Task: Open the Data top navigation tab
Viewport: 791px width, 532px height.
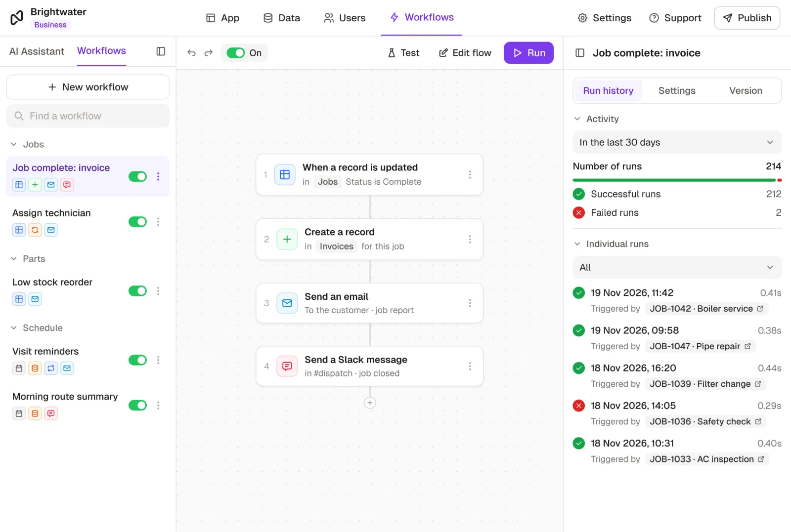Action: (282, 18)
